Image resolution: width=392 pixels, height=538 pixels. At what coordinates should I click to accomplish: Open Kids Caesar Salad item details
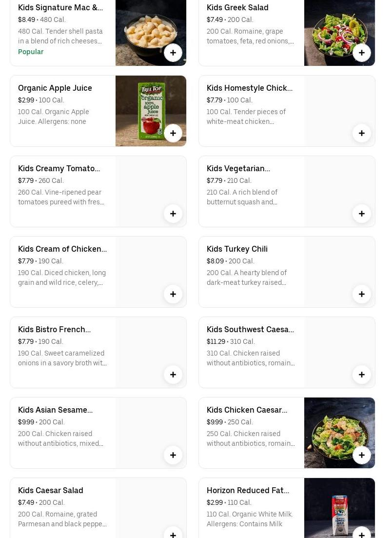tap(51, 490)
